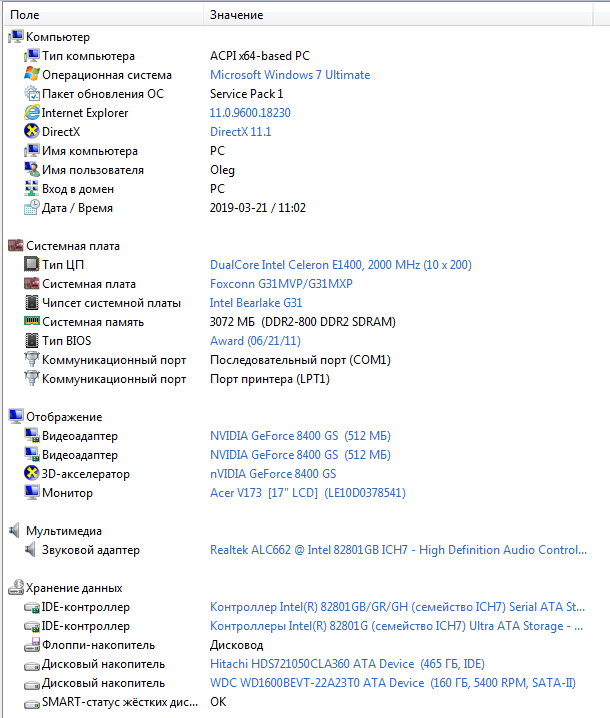Select the Мультимедиа group label
Viewport: 610px width, 718px height.
64,531
